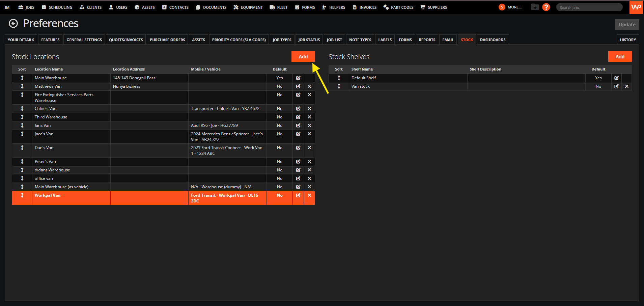Delete the office van location

[x=309, y=178]
